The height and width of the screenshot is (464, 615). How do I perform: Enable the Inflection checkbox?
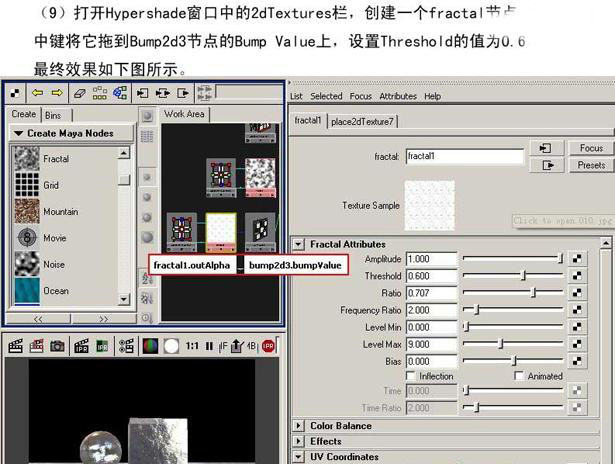[x=411, y=376]
